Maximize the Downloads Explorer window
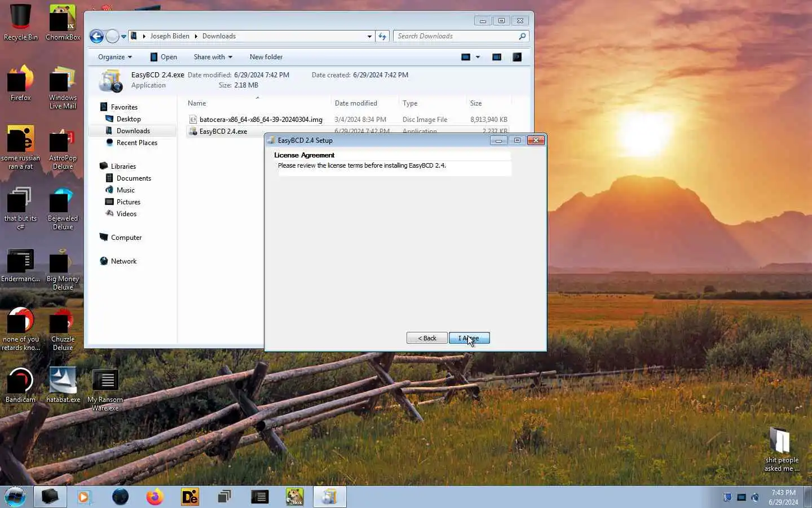This screenshot has height=508, width=812. coord(501,21)
